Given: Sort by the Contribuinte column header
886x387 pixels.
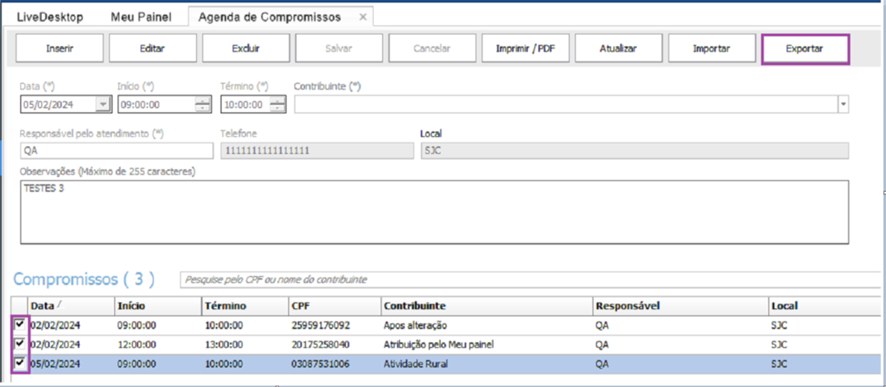Looking at the screenshot, I should coord(487,306).
